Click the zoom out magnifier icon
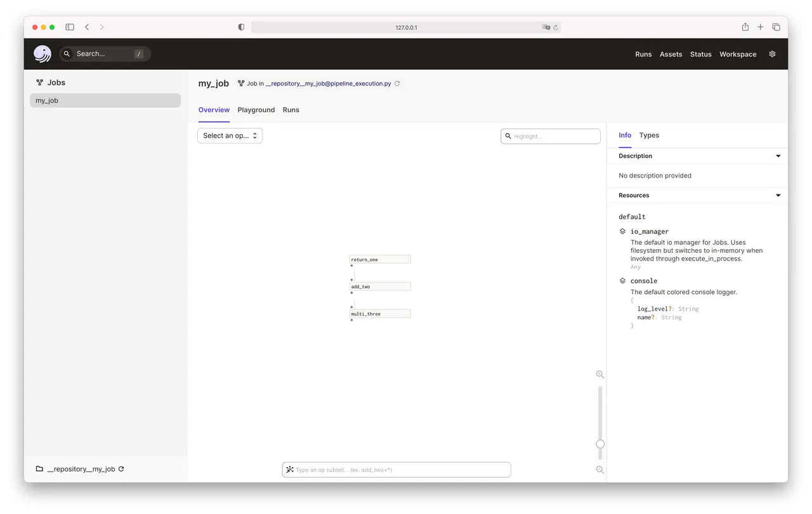 click(x=600, y=470)
